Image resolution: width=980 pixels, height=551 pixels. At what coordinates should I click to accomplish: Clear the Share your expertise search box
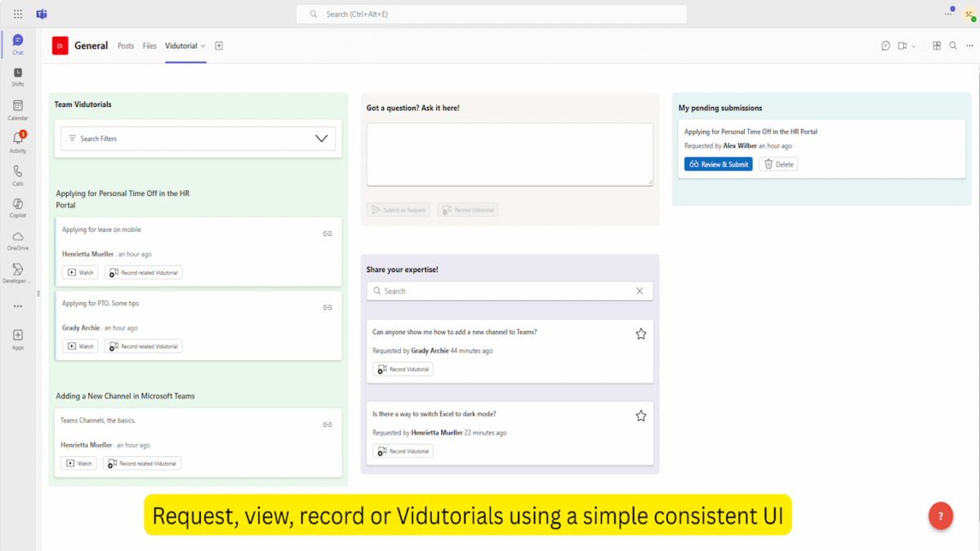point(639,291)
